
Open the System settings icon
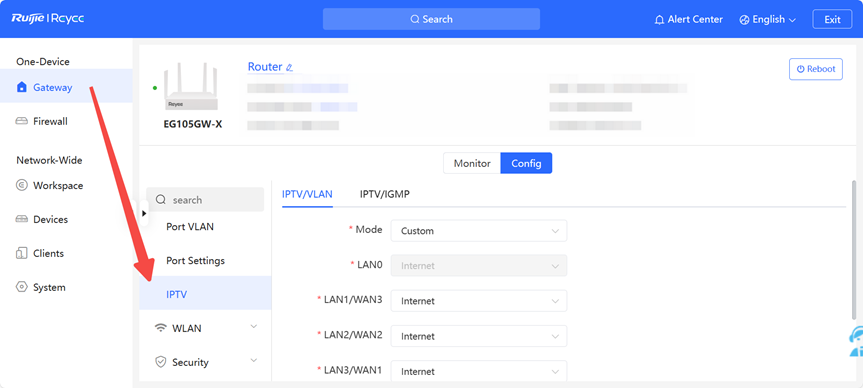[21, 287]
